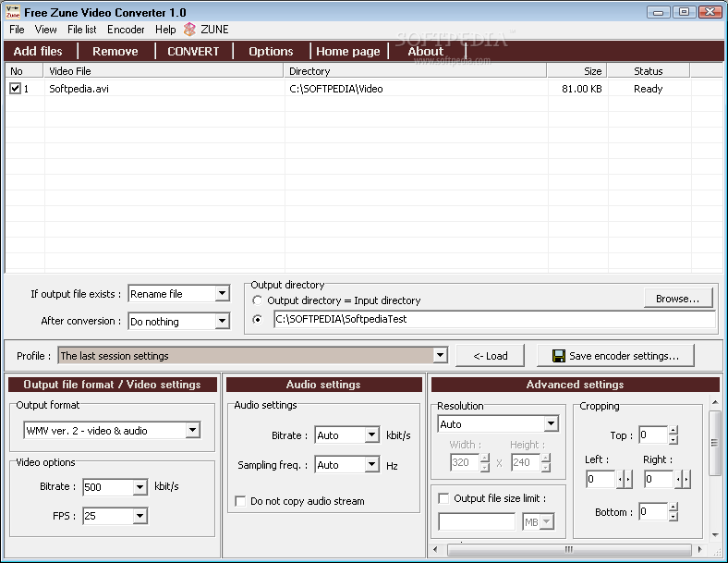Select Output directory = Input directory radio
The height and width of the screenshot is (563, 728).
tap(257, 300)
